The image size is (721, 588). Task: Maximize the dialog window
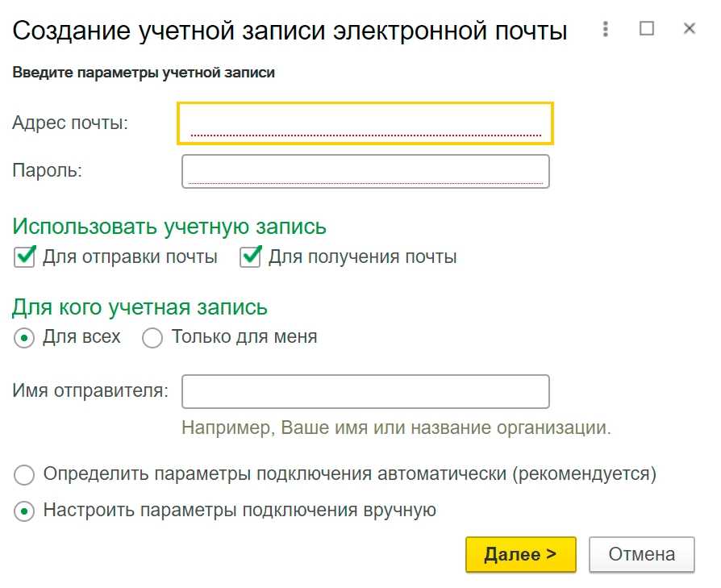click(647, 28)
